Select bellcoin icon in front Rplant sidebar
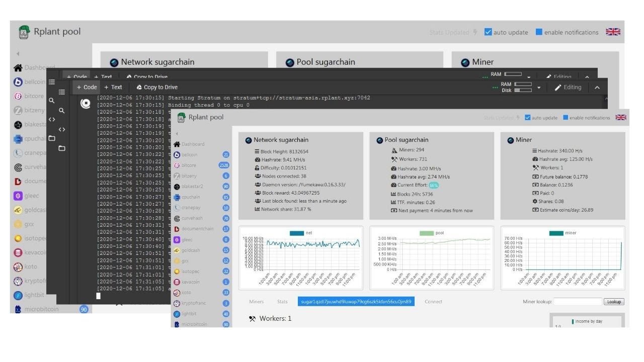The image size is (644, 362). click(x=177, y=155)
